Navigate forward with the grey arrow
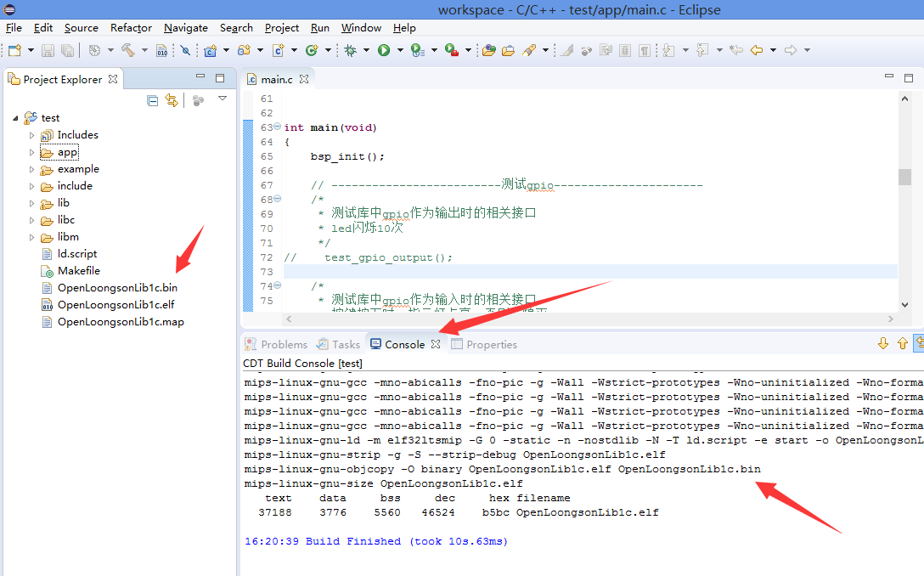Image resolution: width=924 pixels, height=576 pixels. [x=791, y=50]
